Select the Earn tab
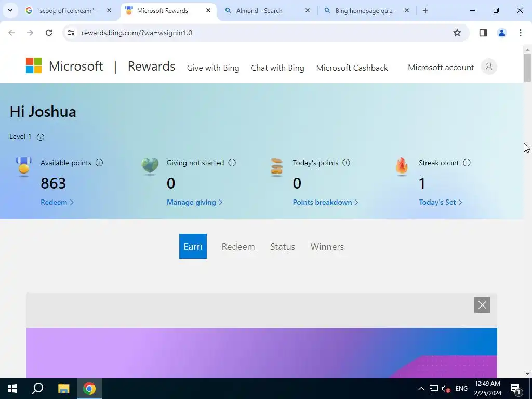The width and height of the screenshot is (532, 399). coord(193,246)
